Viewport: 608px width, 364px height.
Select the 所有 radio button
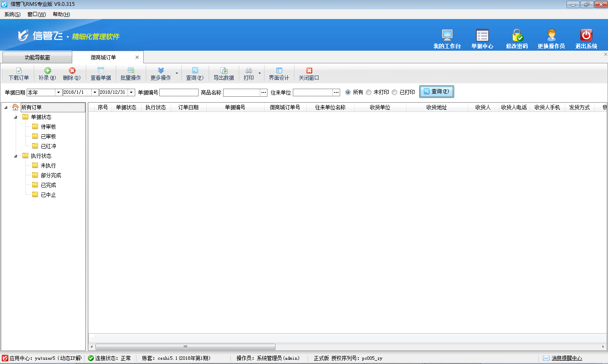348,92
